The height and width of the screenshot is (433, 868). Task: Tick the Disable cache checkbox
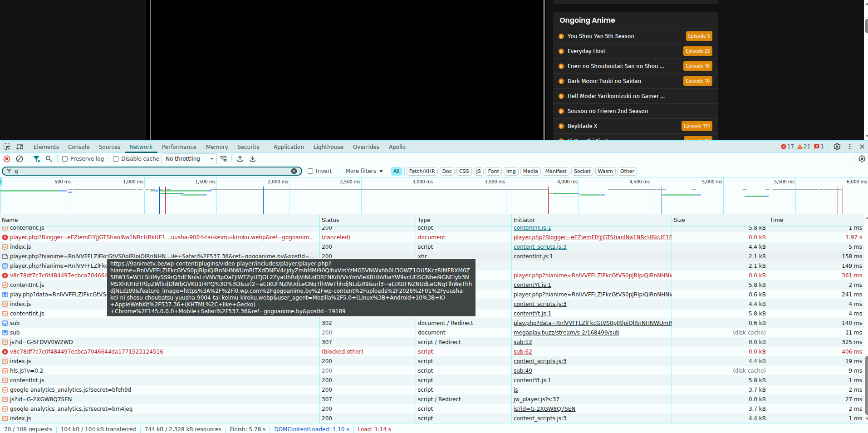(x=116, y=159)
